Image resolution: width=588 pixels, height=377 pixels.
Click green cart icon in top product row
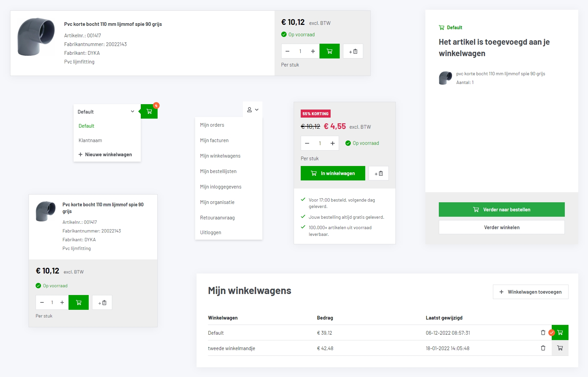point(329,51)
